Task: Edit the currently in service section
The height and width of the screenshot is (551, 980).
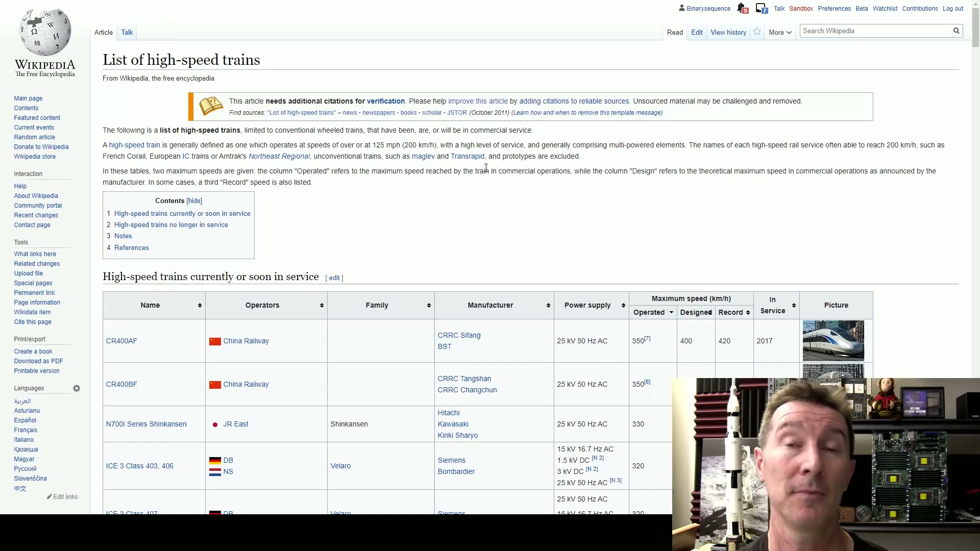Action: [334, 278]
